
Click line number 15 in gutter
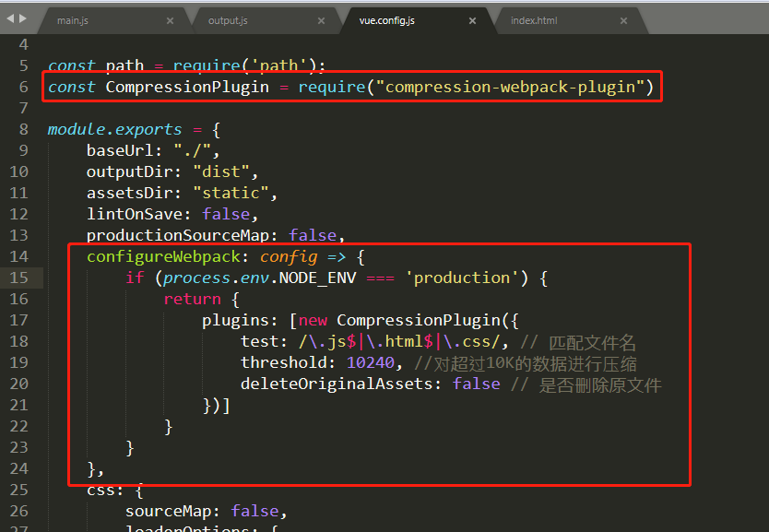click(x=18, y=278)
